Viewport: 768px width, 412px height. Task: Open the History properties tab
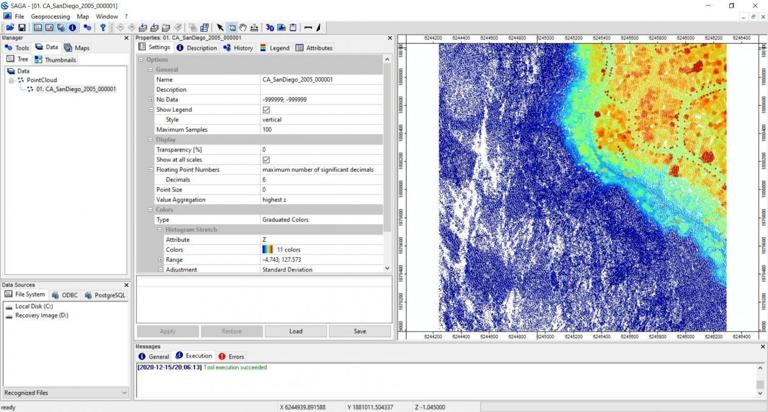238,48
